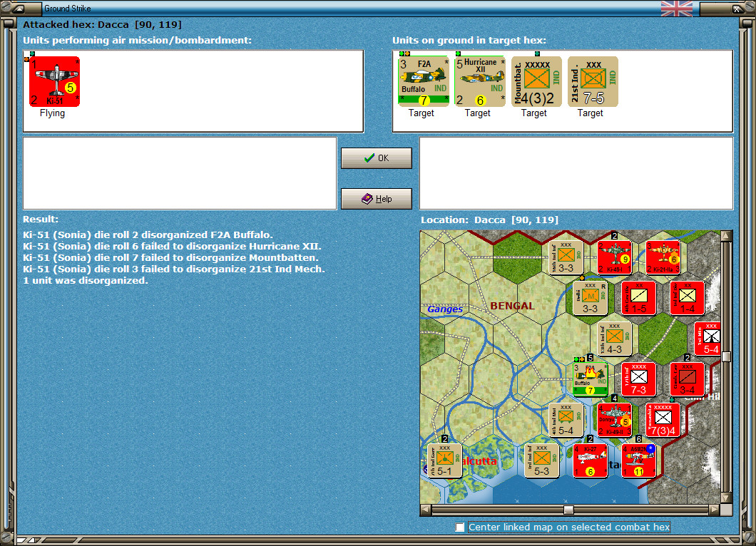Click the empty list box left of OK
This screenshot has height=546, width=756.
coord(180,173)
